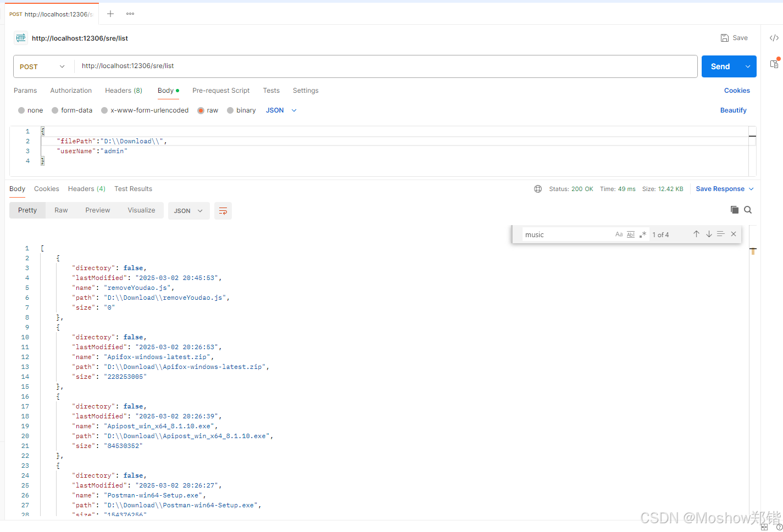
Task: Toggle line wrapping in the response viewer
Action: pos(223,210)
